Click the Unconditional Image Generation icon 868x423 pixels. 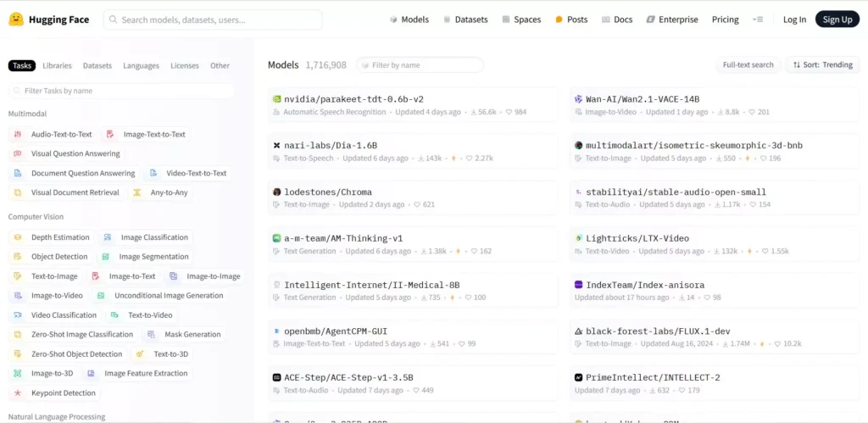[x=101, y=296]
